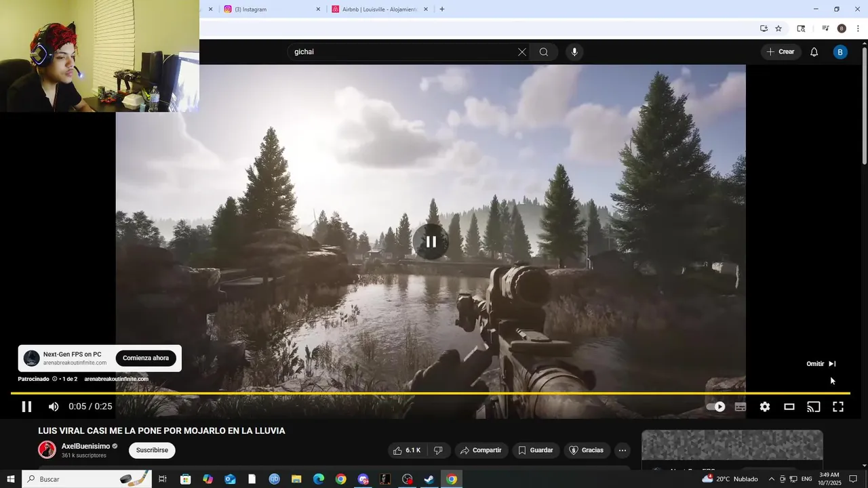Open Steam from the taskbar
The image size is (868, 488).
coord(429,479)
